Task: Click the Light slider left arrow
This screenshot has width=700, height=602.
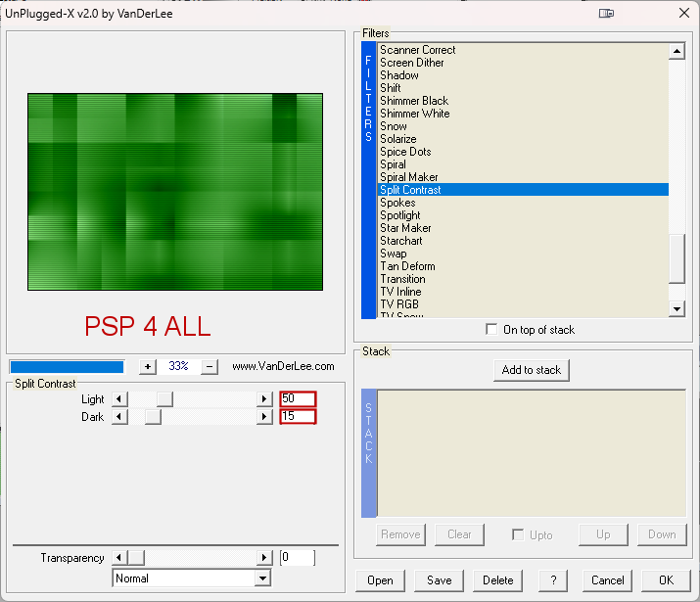Action: [x=119, y=399]
